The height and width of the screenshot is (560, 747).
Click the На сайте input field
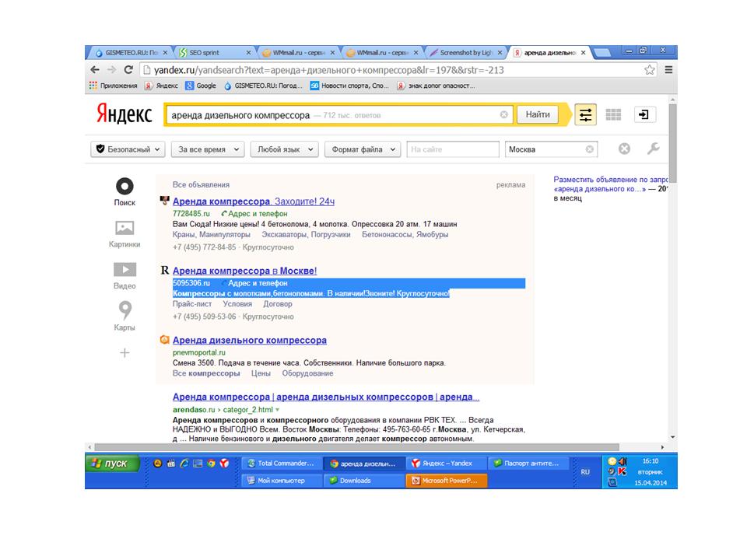point(453,149)
